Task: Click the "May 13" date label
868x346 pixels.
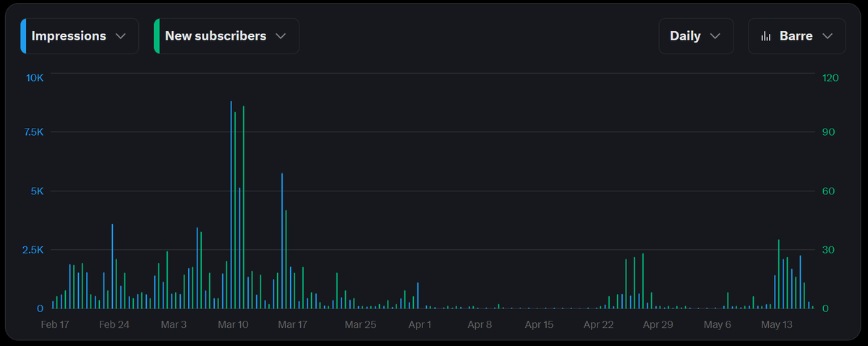Action: [776, 325]
